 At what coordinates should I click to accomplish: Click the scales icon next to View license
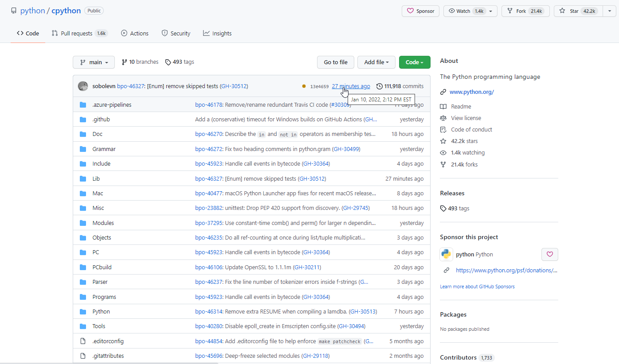(443, 118)
